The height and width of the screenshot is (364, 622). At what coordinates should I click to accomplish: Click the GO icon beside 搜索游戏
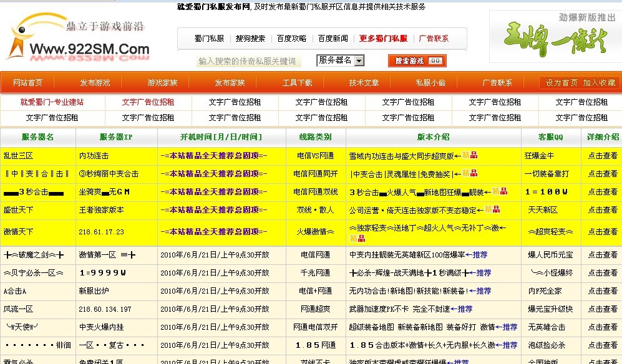437,60
